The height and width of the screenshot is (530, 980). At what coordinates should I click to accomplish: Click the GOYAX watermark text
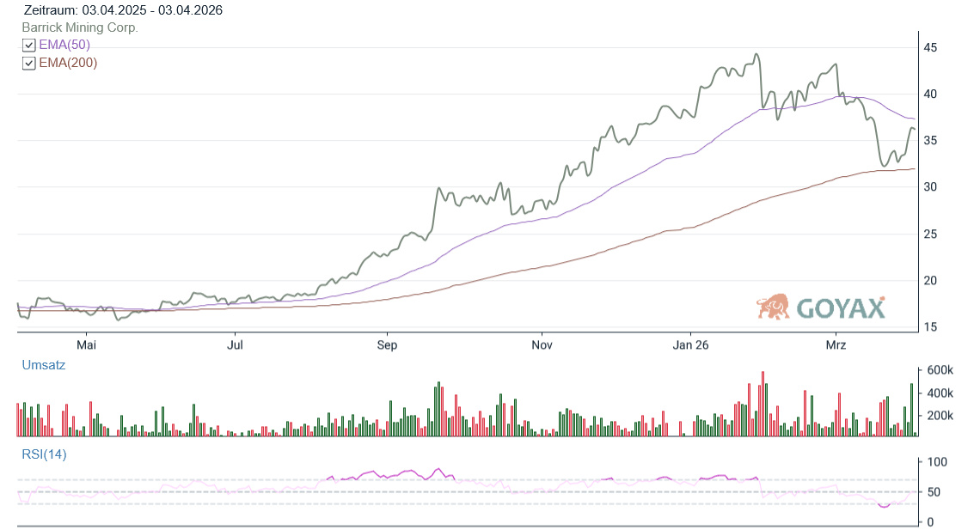point(841,308)
